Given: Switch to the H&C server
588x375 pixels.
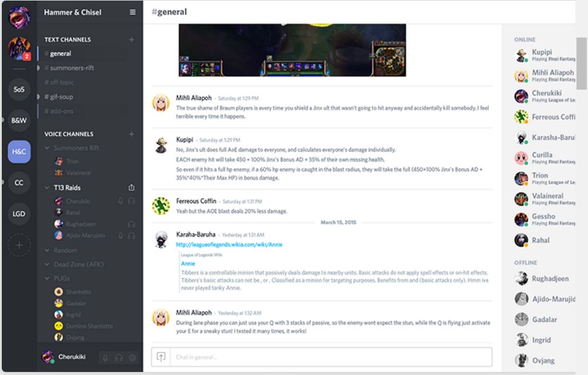Looking at the screenshot, I should point(18,151).
